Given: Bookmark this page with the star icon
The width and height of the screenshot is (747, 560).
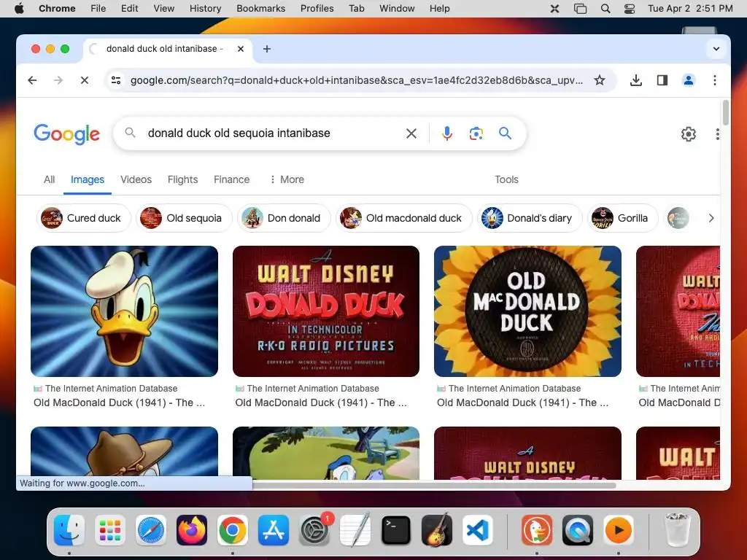Looking at the screenshot, I should tap(600, 80).
